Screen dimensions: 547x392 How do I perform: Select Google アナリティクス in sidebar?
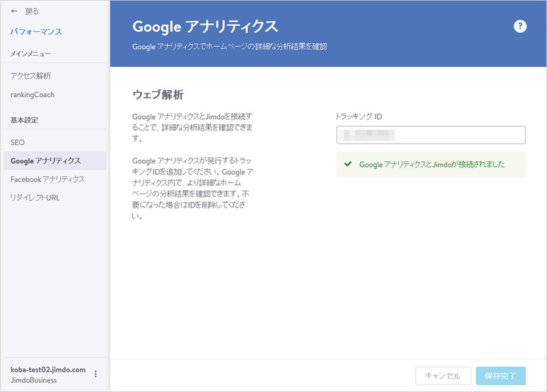(x=55, y=161)
